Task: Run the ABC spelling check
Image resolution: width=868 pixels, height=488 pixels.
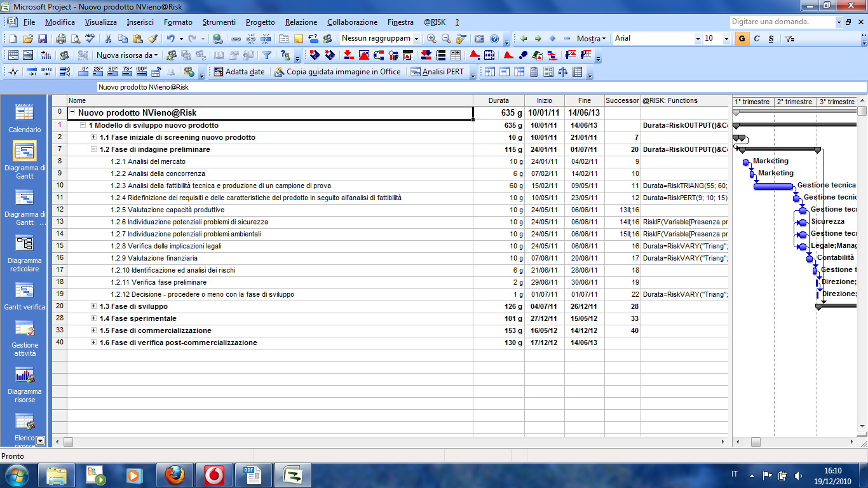Action: [90, 39]
